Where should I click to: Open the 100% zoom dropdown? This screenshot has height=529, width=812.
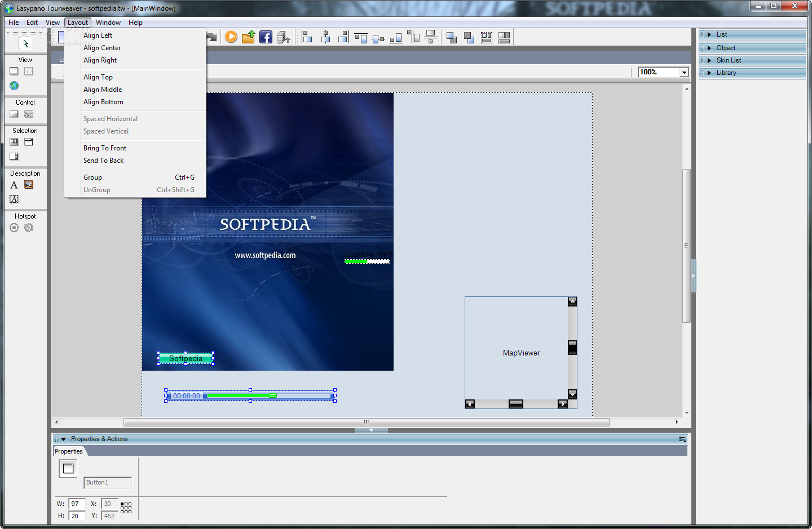(684, 72)
